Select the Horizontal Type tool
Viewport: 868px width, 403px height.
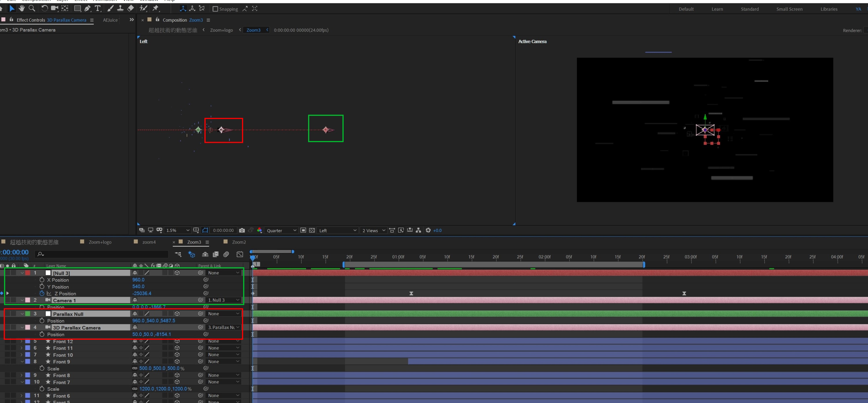tap(98, 8)
